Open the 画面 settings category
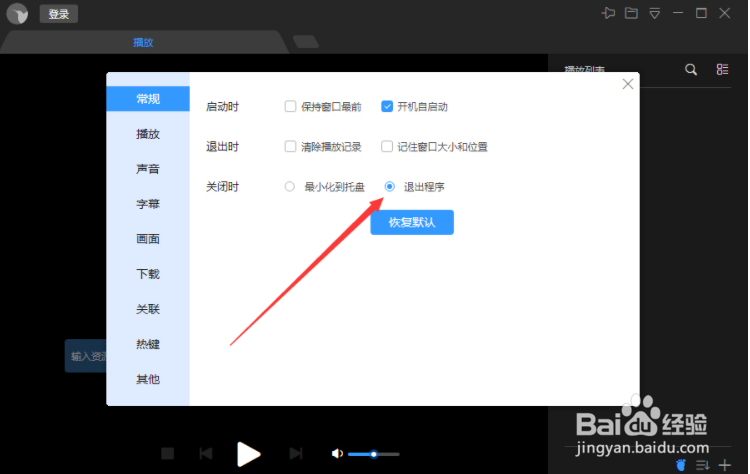The image size is (750, 474). click(148, 239)
